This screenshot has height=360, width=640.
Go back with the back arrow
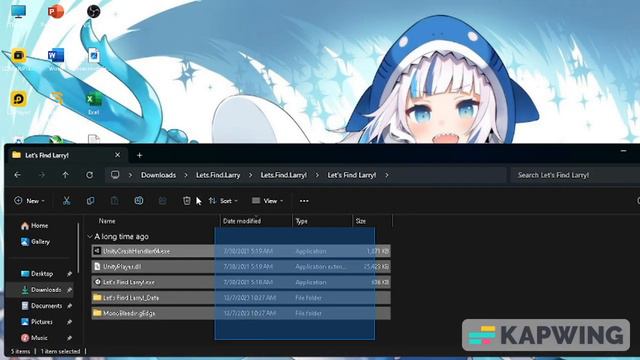[x=18, y=175]
